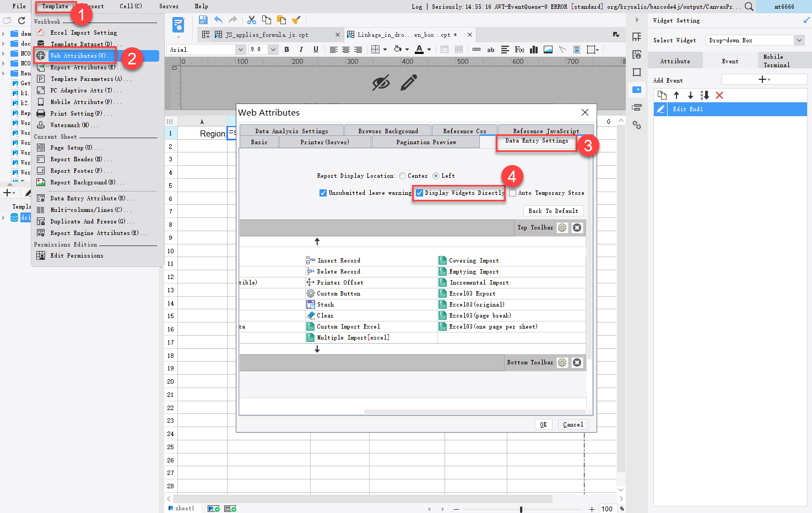Open the Data Entry Attribute menu entry
This screenshot has width=812, height=513.
[87, 198]
